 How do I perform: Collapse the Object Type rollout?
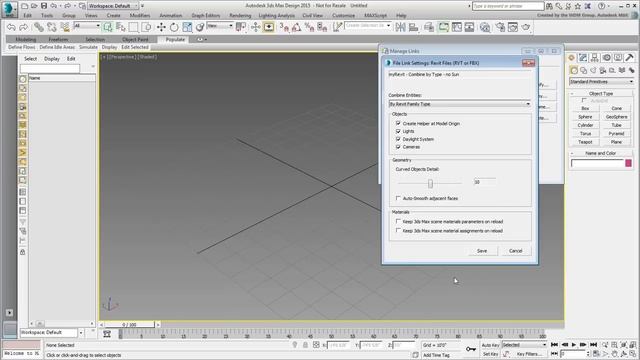point(601,93)
